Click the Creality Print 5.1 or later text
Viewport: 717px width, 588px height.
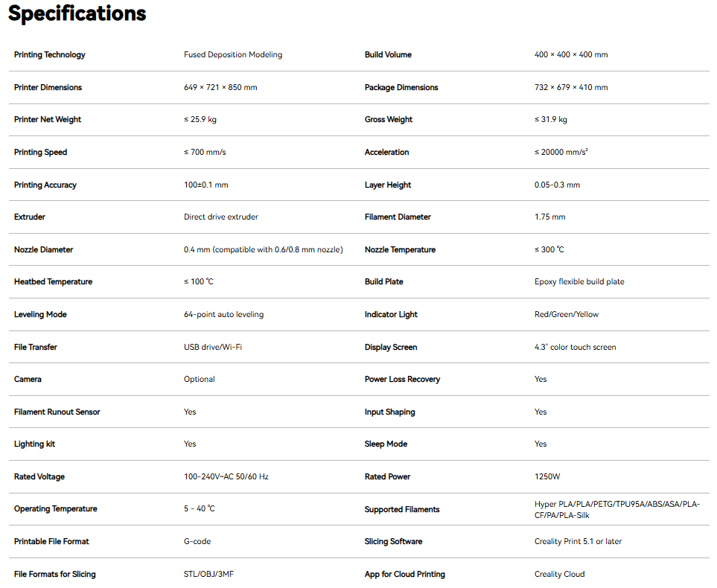coord(578,541)
